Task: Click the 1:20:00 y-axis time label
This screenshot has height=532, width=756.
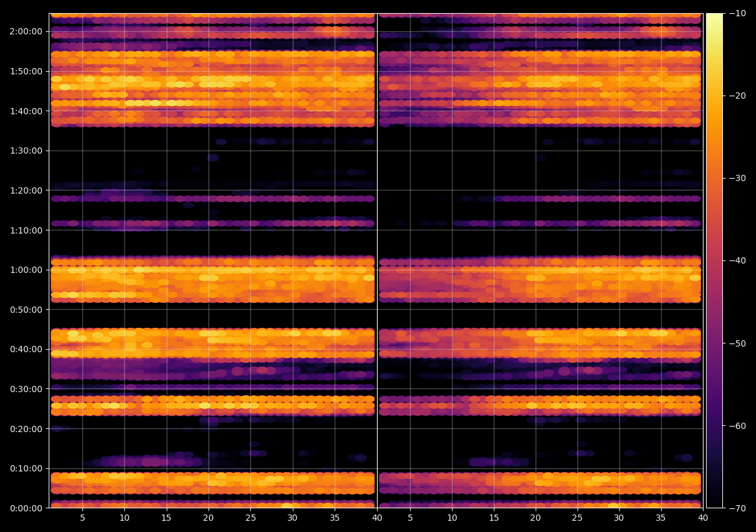Action: [26, 190]
